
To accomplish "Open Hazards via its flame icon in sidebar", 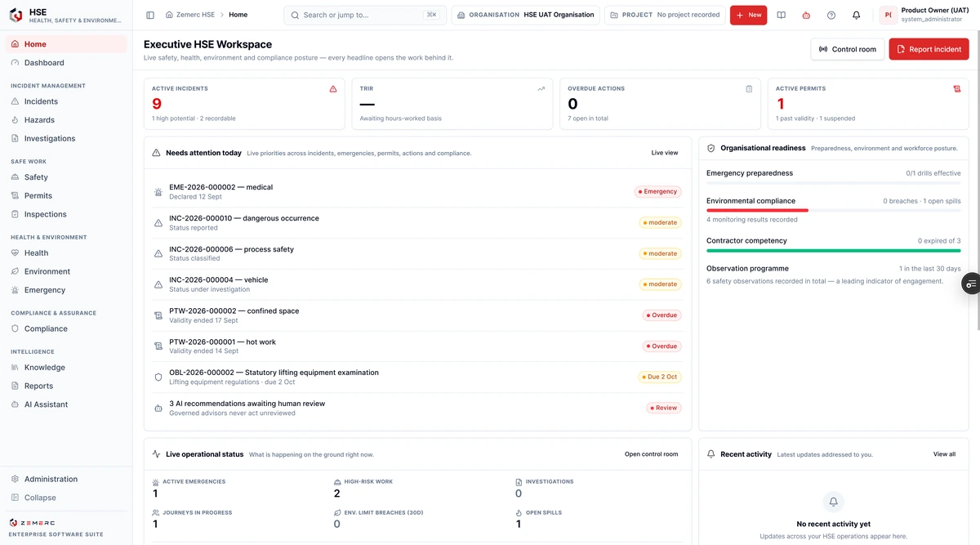I will tap(16, 120).
